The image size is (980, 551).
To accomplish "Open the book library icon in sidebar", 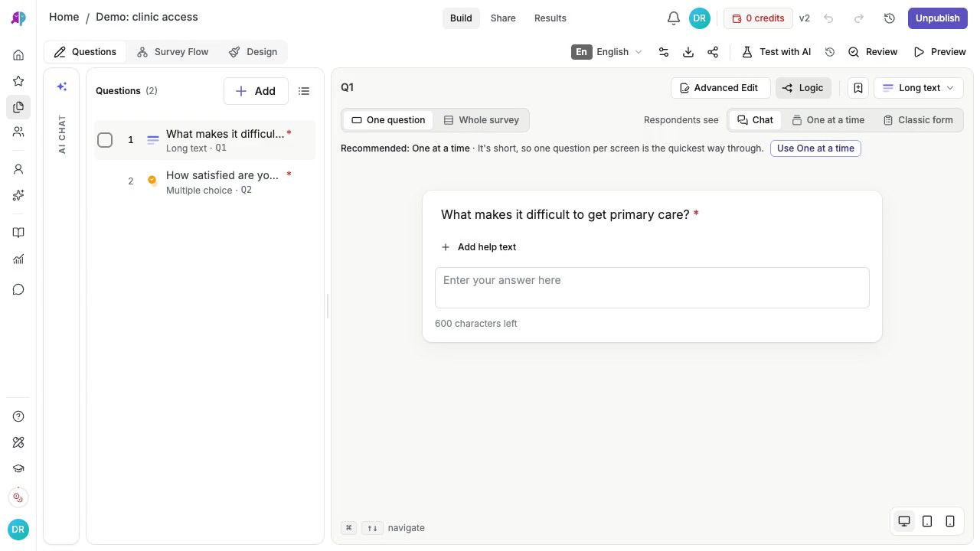I will point(18,233).
